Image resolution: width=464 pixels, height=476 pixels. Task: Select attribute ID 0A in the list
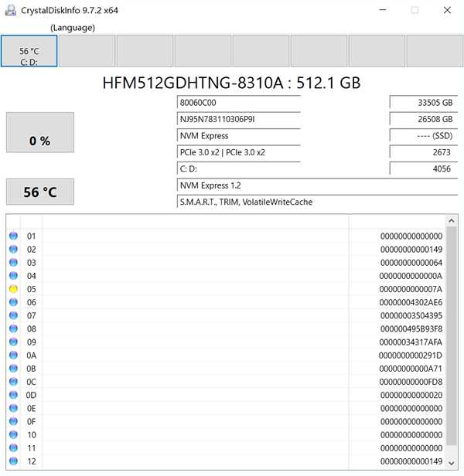31,355
